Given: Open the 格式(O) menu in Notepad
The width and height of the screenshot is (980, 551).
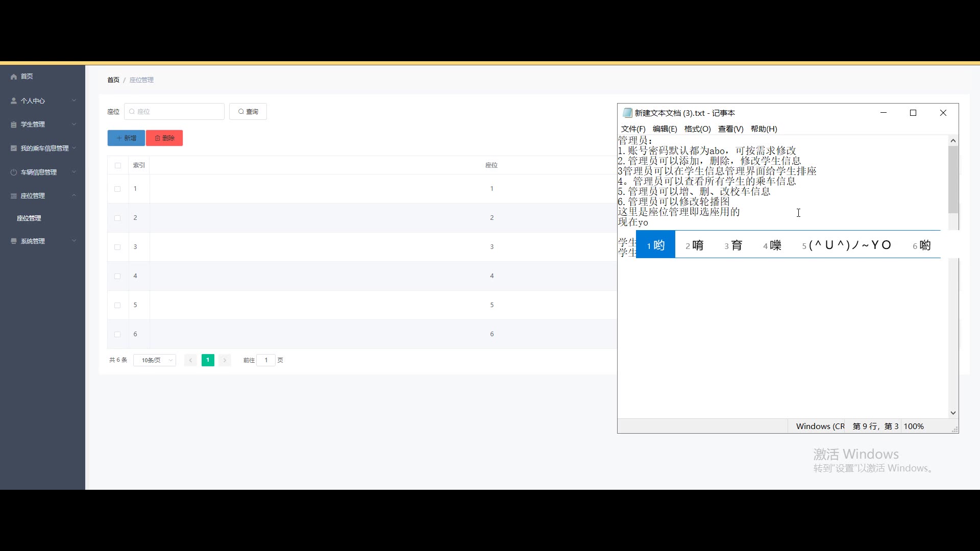Looking at the screenshot, I should (697, 129).
